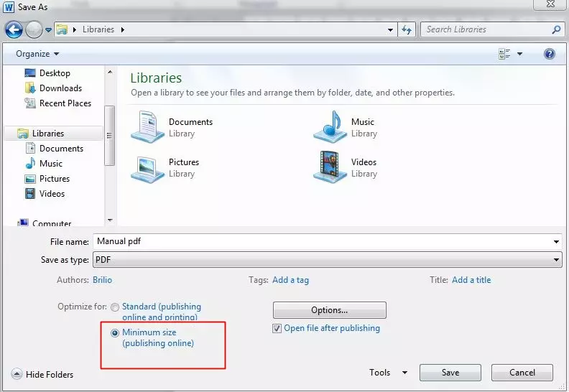Click inside the File name text field
The height and width of the screenshot is (392, 569).
(323, 242)
